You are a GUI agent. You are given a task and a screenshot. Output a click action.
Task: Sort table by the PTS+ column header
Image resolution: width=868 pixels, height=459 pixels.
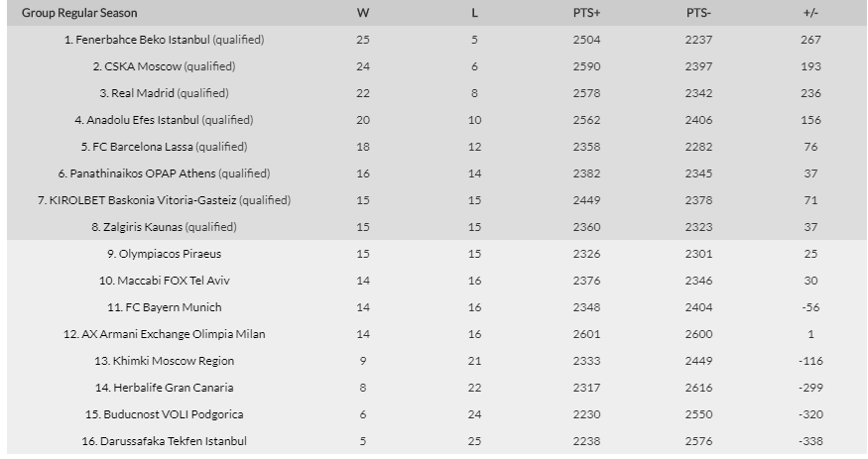(587, 13)
